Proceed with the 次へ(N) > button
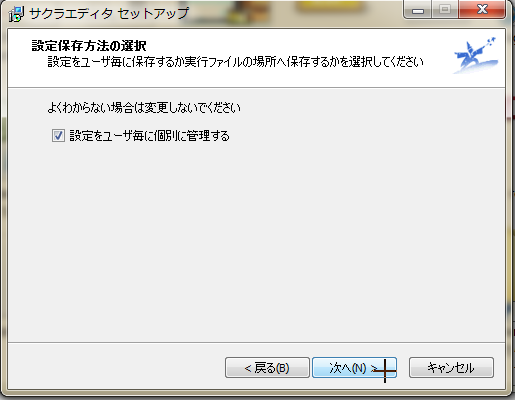Screen dimensions: 515x400 [x=354, y=368]
